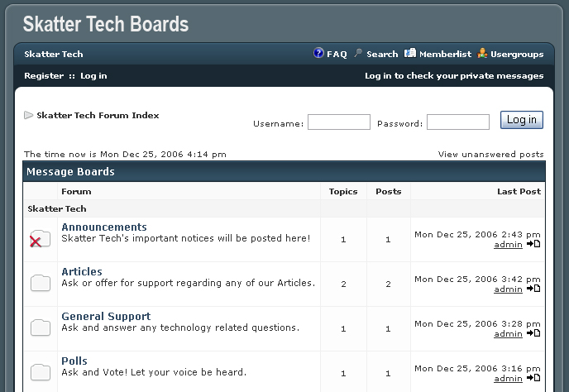This screenshot has width=569, height=392.
Task: Click inside the Username field
Action: coord(338,122)
